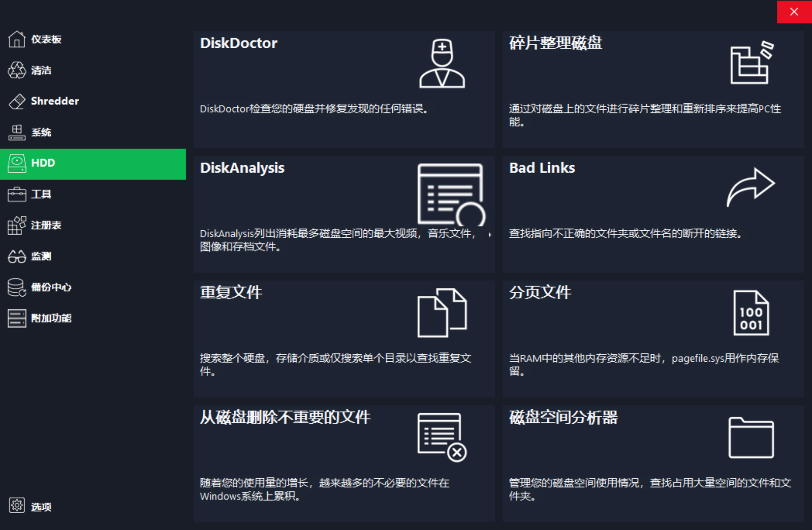The width and height of the screenshot is (812, 530).
Task: Click the glasses icon beside 监测
Action: tap(17, 256)
